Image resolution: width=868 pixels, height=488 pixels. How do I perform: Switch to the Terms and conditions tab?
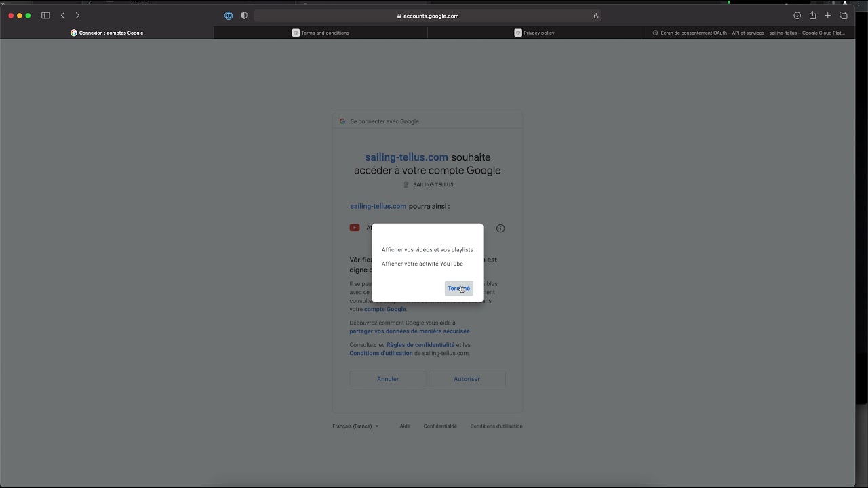click(321, 33)
